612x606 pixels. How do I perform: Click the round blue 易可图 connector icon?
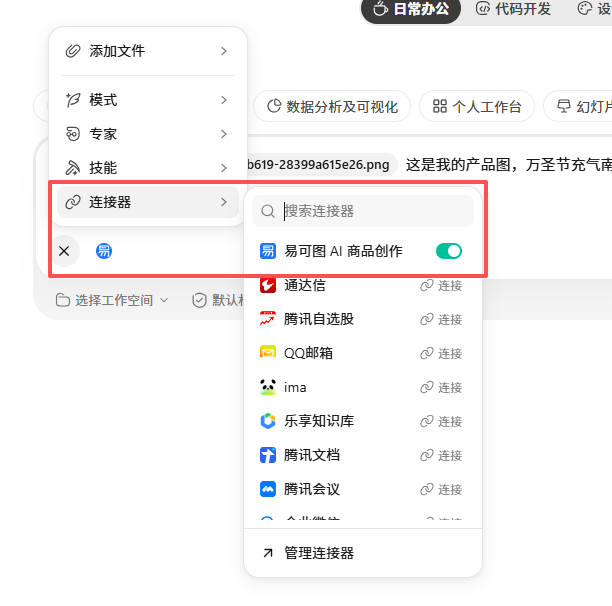point(104,251)
